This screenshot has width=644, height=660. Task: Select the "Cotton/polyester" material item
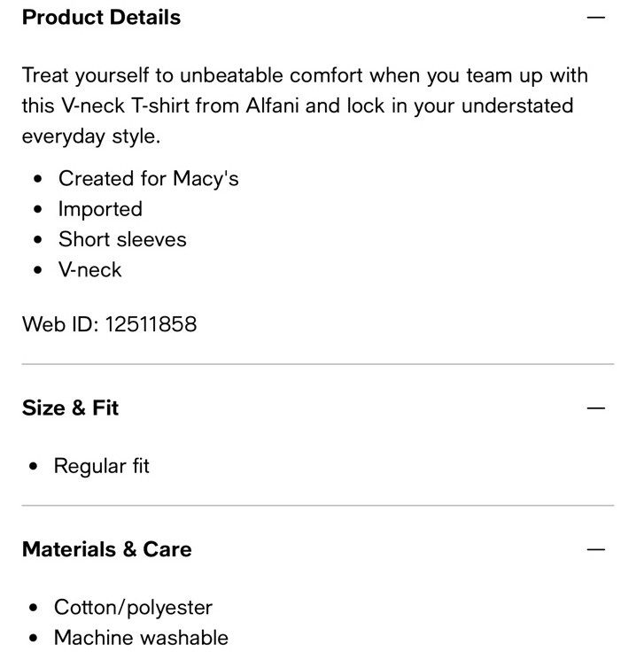[133, 608]
